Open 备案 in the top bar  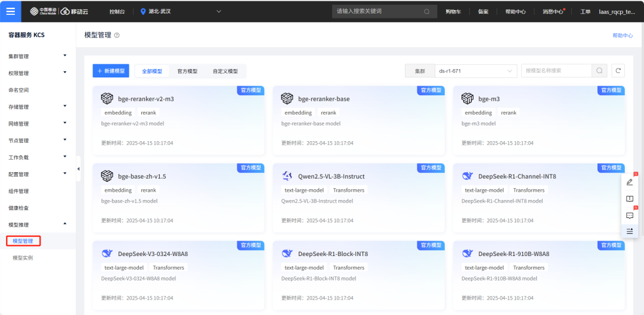483,11
